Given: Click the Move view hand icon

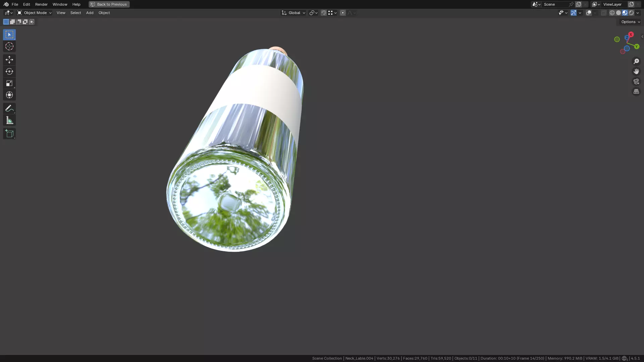Looking at the screenshot, I should coord(636,71).
